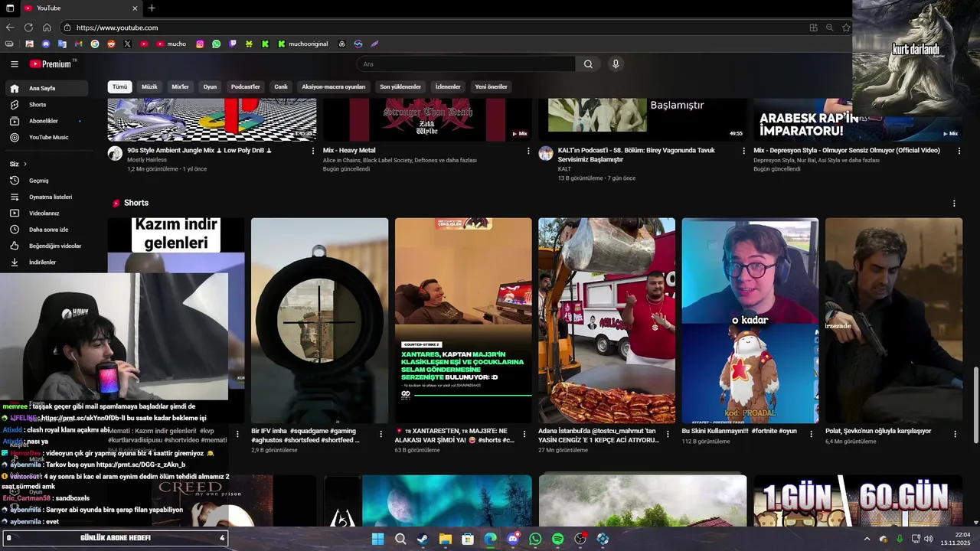Open options for Mix - Heavy Metal
Screen dimensions: 980x551
528,151
